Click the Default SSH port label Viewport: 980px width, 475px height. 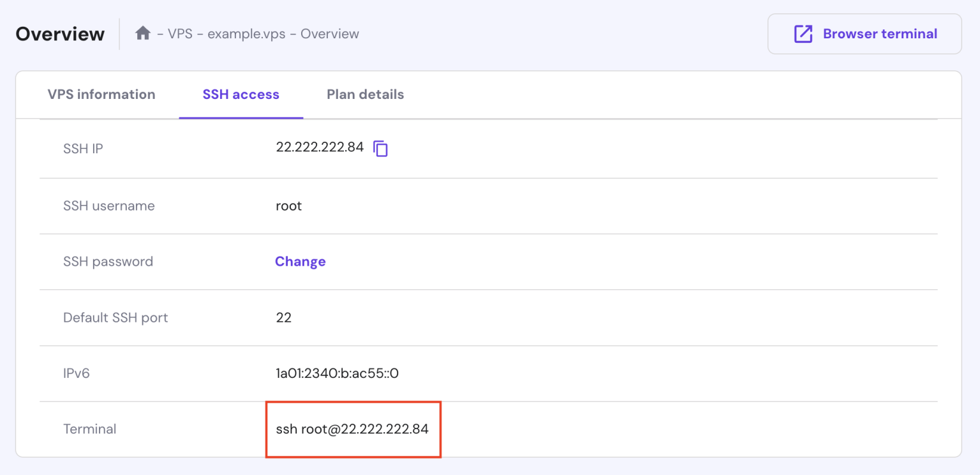pyautogui.click(x=115, y=318)
